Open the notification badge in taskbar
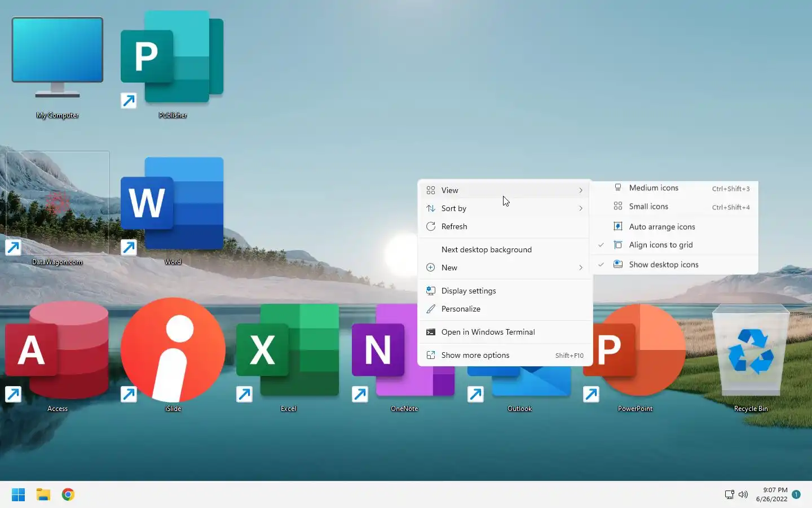This screenshot has height=508, width=812. pyautogui.click(x=796, y=494)
